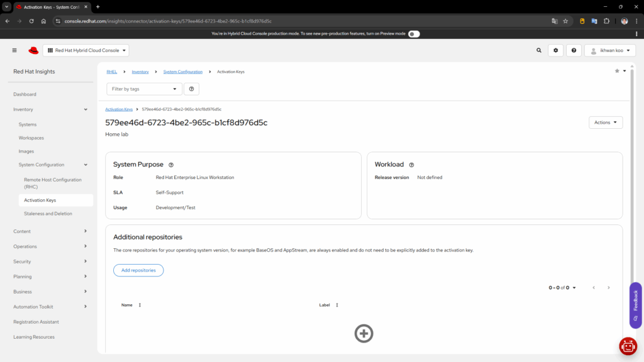Click the Red Hat logo icon
644x362 pixels.
pyautogui.click(x=33, y=50)
